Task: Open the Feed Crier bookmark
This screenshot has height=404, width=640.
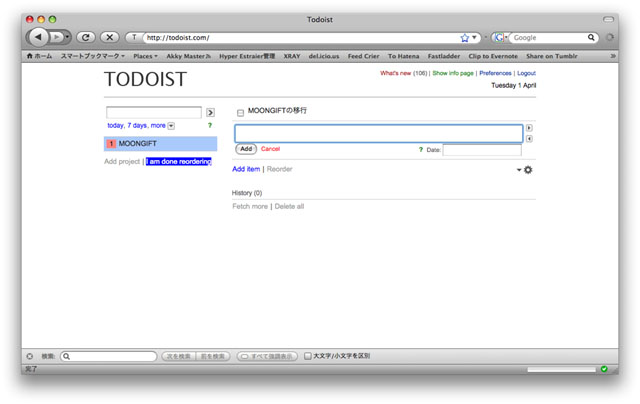Action: [x=363, y=56]
